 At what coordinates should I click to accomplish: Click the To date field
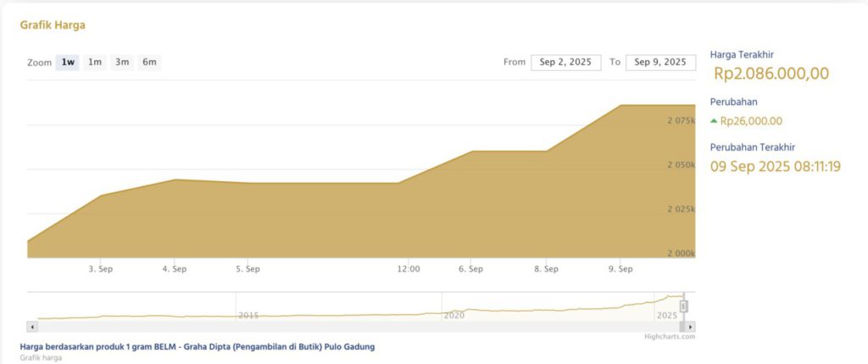[x=660, y=63]
